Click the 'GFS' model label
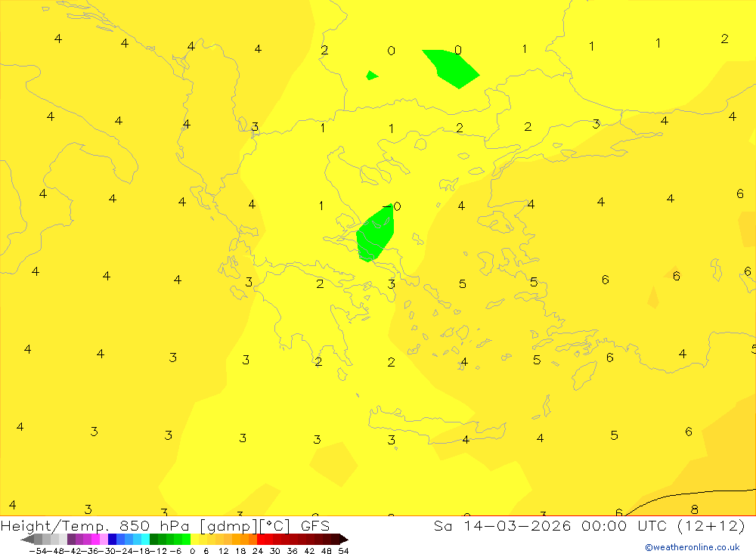This screenshot has height=554, width=756. tap(315, 526)
